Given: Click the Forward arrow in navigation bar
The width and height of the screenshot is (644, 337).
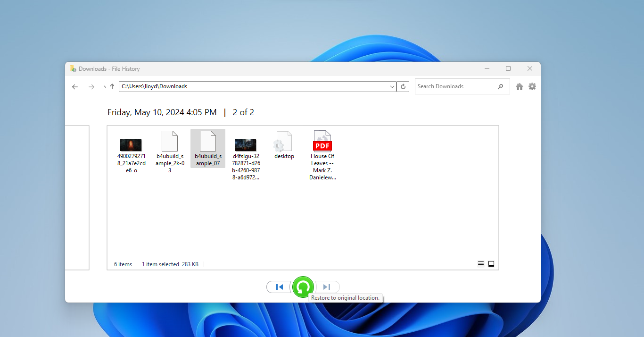Looking at the screenshot, I should pyautogui.click(x=91, y=87).
